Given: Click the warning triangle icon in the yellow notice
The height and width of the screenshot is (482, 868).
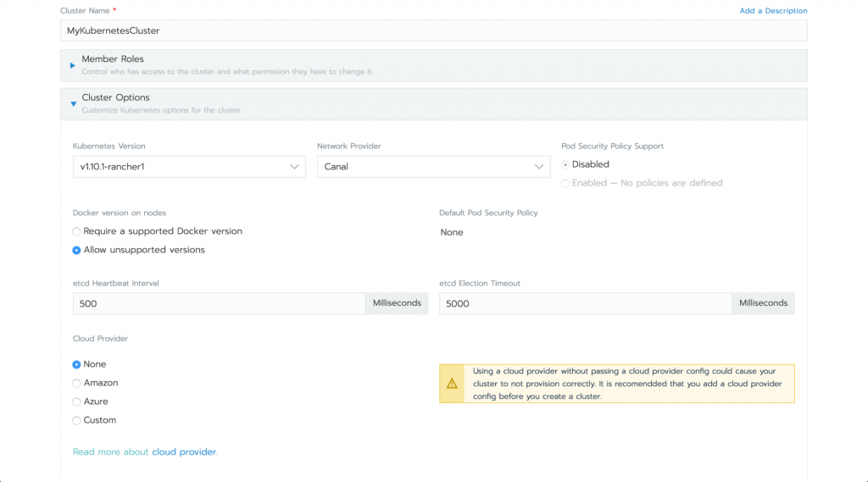Looking at the screenshot, I should tap(452, 384).
